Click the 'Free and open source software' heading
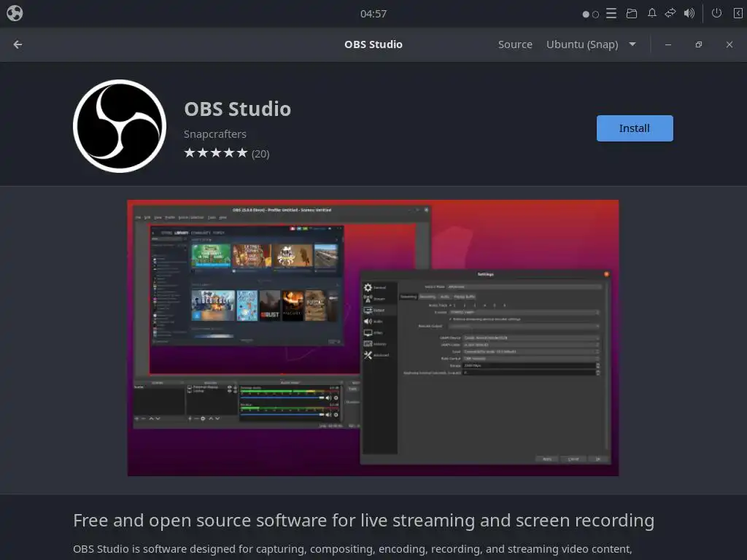747x560 pixels. tap(363, 521)
